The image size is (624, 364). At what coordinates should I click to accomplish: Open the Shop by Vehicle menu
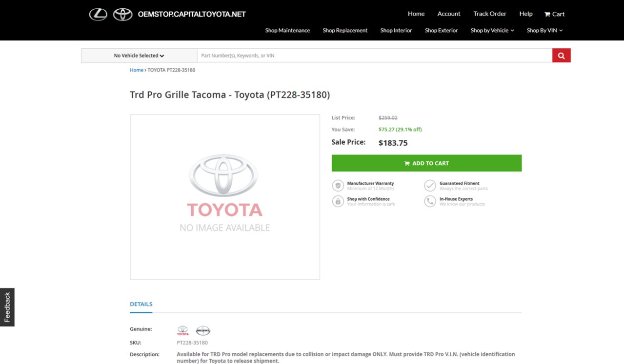(492, 30)
